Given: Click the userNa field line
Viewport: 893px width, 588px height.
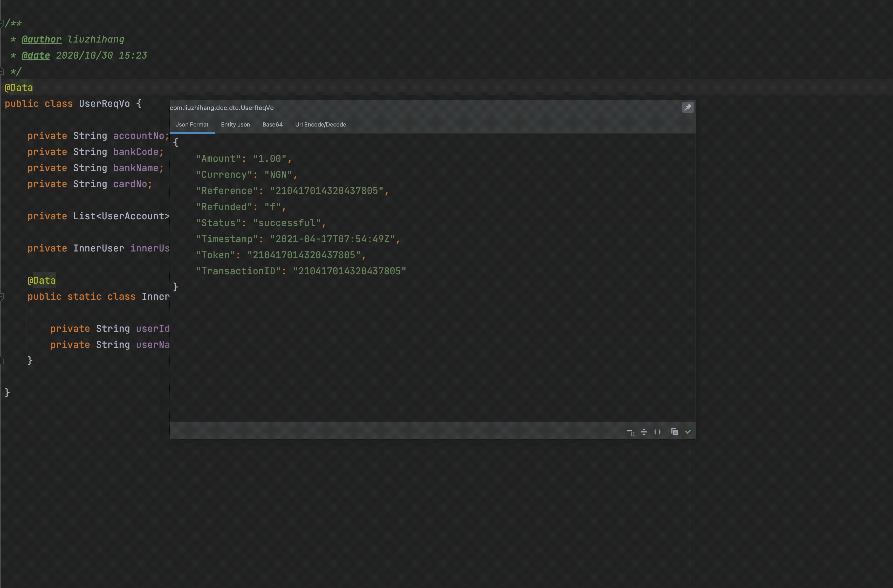Looking at the screenshot, I should (110, 345).
